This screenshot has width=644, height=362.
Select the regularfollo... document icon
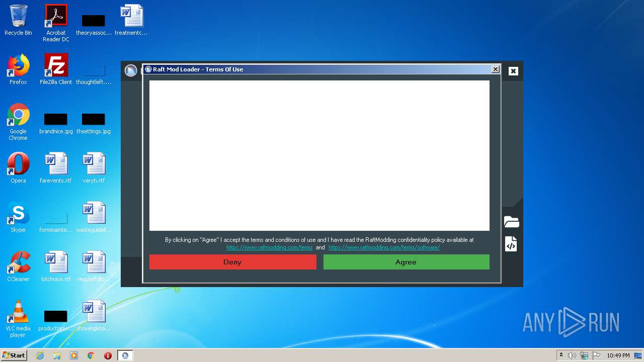(x=94, y=266)
